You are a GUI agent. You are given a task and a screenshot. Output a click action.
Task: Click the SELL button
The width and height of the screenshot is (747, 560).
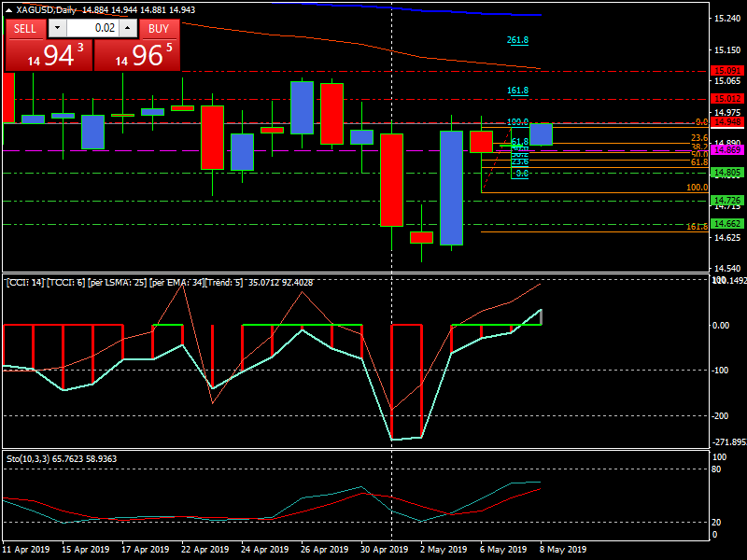[25, 29]
